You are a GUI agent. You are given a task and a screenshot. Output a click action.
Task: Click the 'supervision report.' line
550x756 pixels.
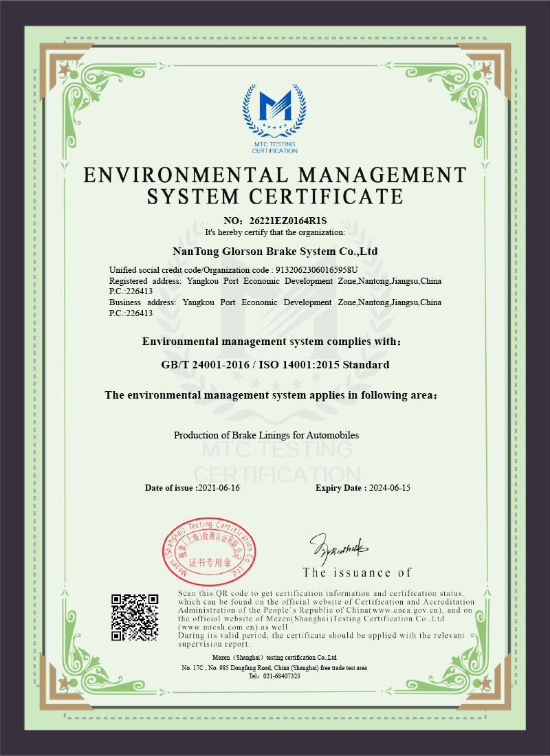click(x=214, y=644)
